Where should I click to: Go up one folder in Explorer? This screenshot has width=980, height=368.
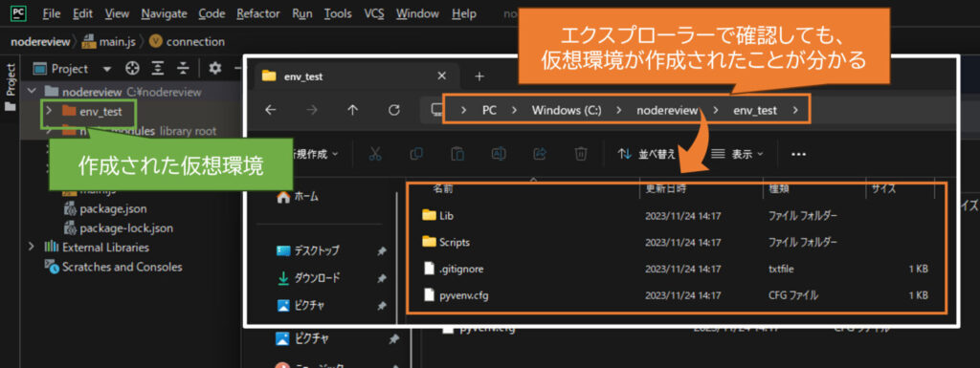click(x=352, y=111)
